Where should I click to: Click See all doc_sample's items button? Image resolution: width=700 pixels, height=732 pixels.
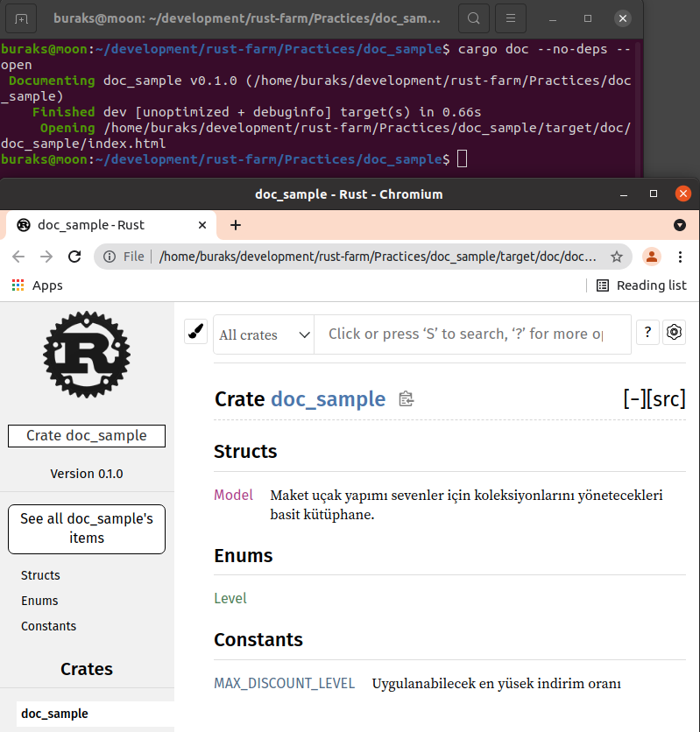pos(87,529)
